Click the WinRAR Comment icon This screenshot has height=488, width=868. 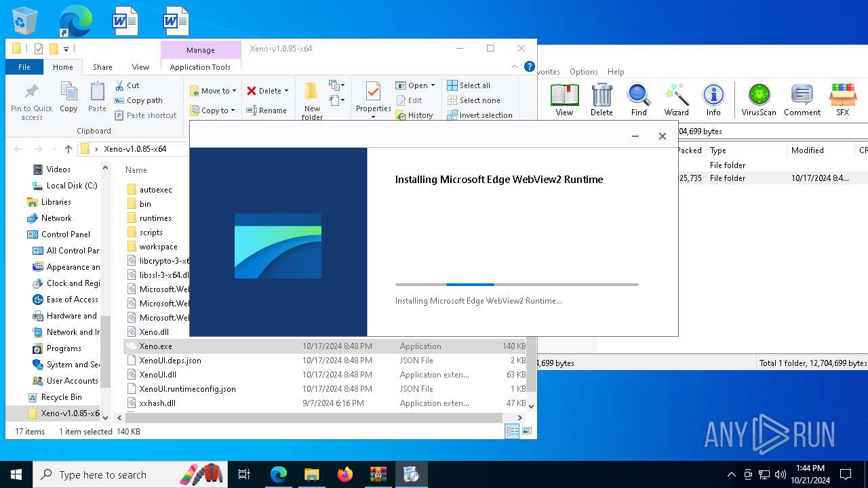tap(802, 100)
